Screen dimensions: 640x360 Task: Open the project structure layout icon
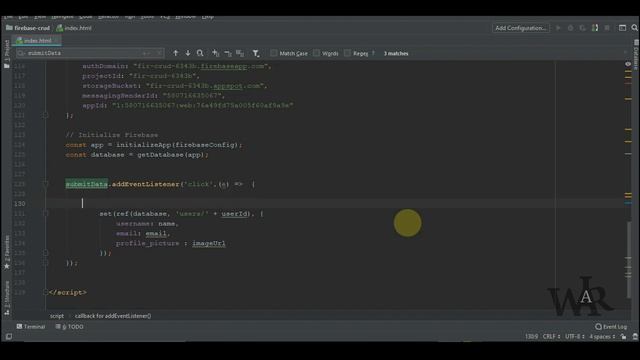pyautogui.click(x=622, y=28)
